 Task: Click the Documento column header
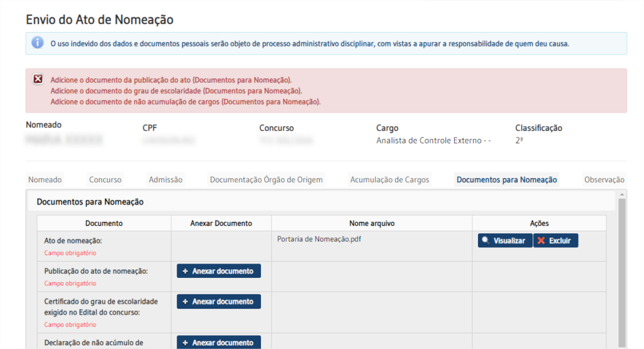coord(104,223)
